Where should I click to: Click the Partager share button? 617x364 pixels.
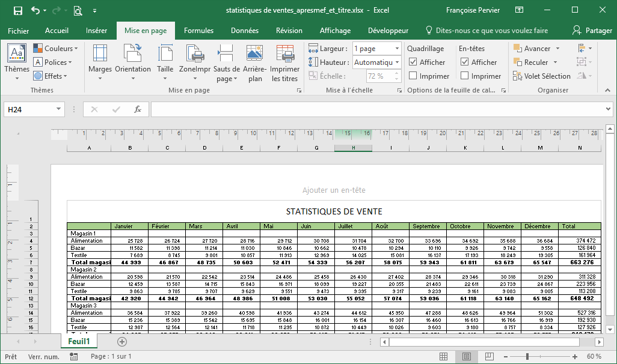[592, 31]
